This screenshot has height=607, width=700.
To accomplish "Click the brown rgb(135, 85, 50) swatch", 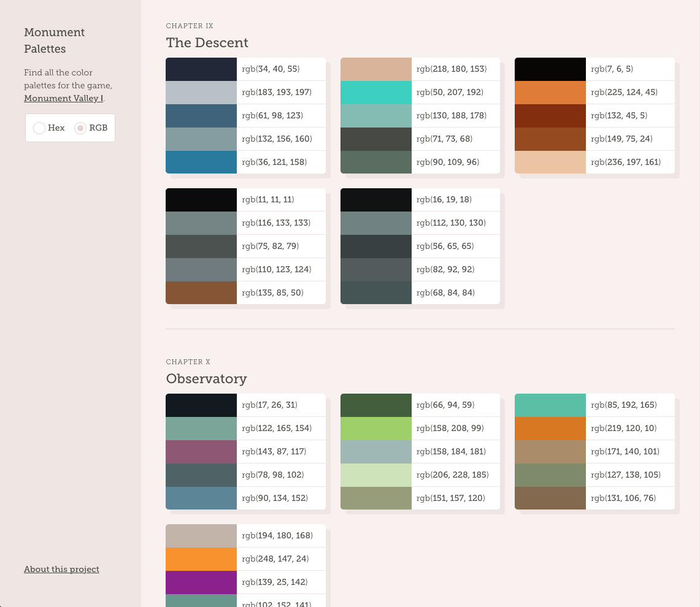I will pos(201,292).
